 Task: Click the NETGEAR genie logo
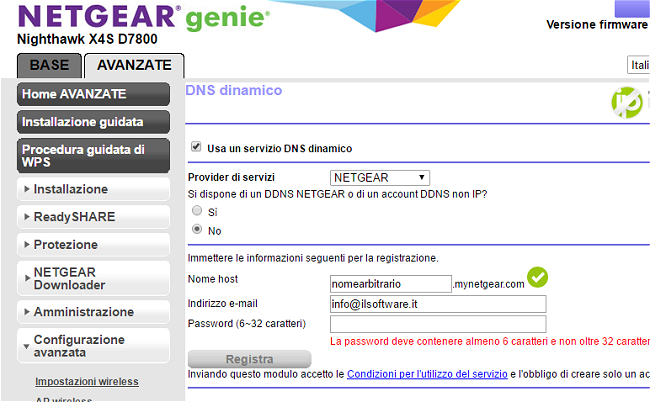click(x=144, y=17)
